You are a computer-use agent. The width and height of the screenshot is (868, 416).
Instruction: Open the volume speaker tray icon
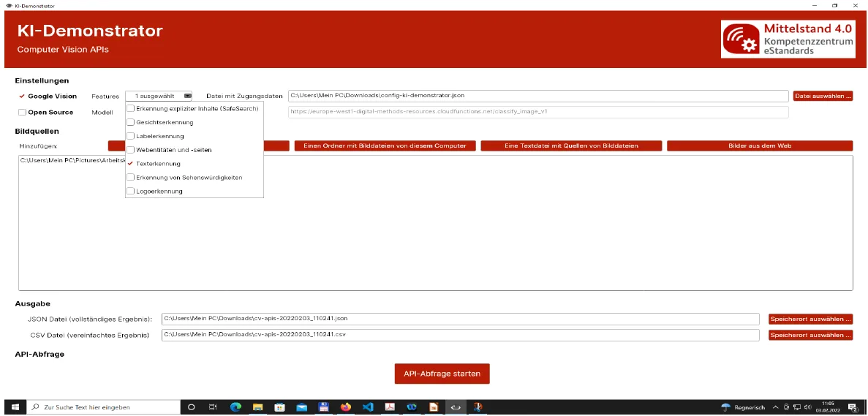tap(807, 407)
